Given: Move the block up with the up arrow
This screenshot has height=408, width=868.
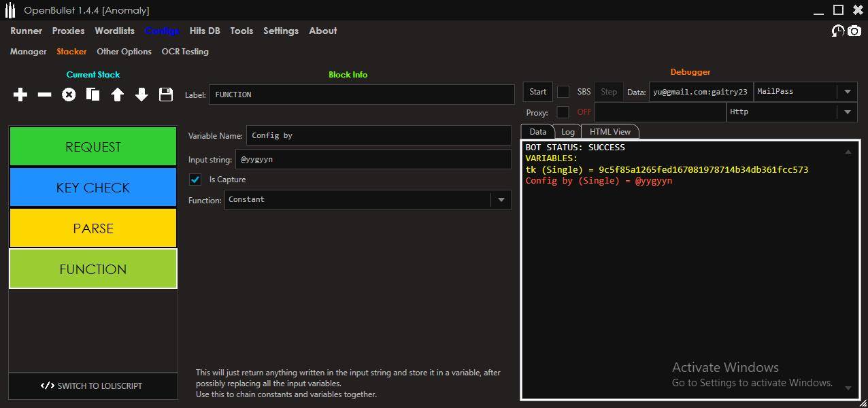Looking at the screenshot, I should [117, 95].
